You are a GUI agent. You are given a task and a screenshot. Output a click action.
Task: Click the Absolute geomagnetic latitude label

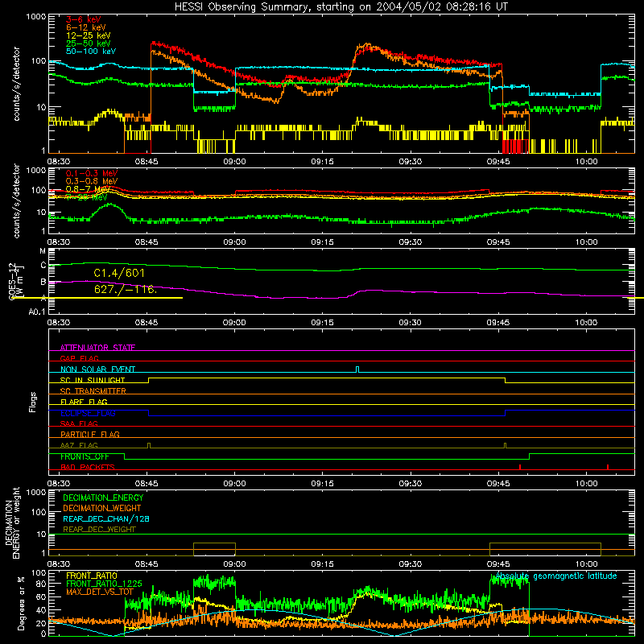556,576
